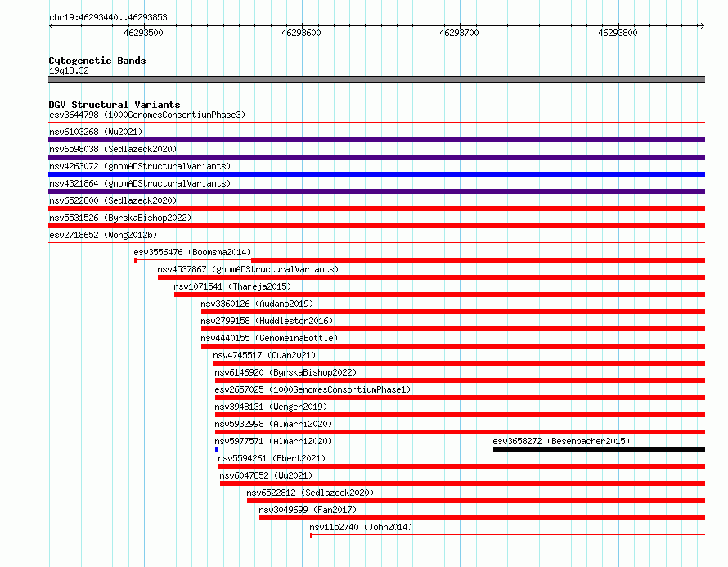This screenshot has width=728, height=567.
Task: Click the small blue marker under nsv5977571
Action: tap(217, 449)
